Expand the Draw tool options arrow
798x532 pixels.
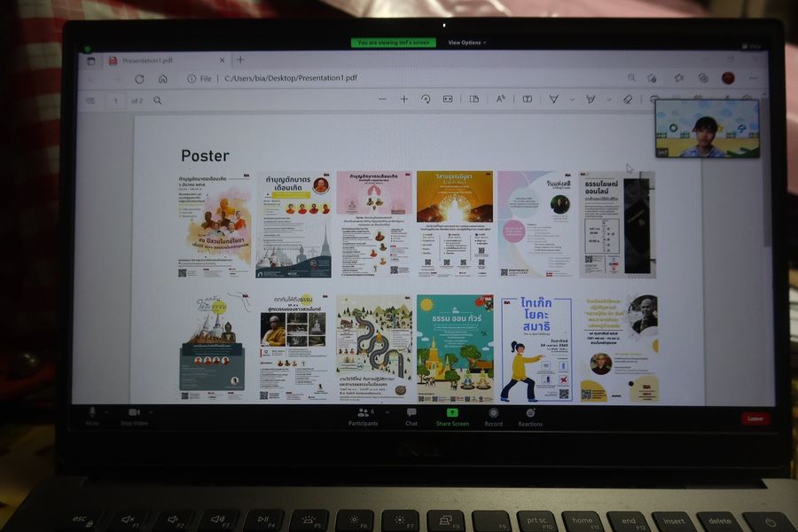(x=572, y=99)
